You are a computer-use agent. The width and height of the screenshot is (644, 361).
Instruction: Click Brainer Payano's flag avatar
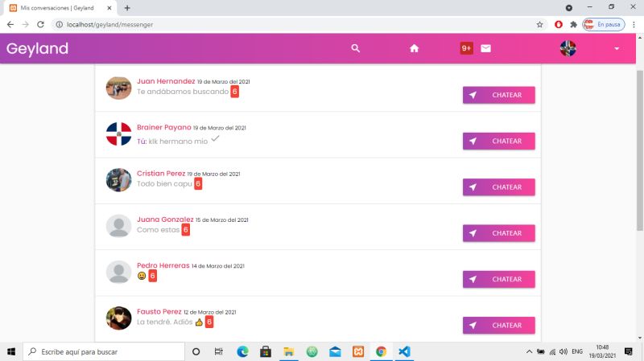[118, 133]
